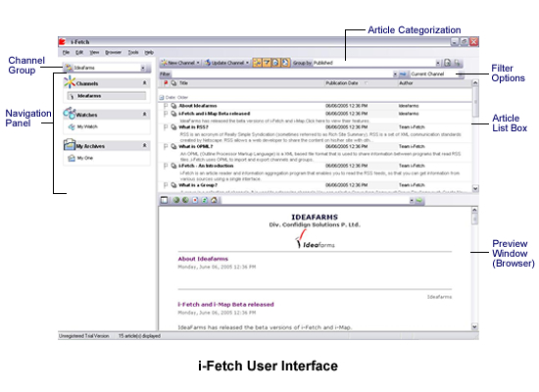Click the icon next to My One archive

click(x=72, y=158)
